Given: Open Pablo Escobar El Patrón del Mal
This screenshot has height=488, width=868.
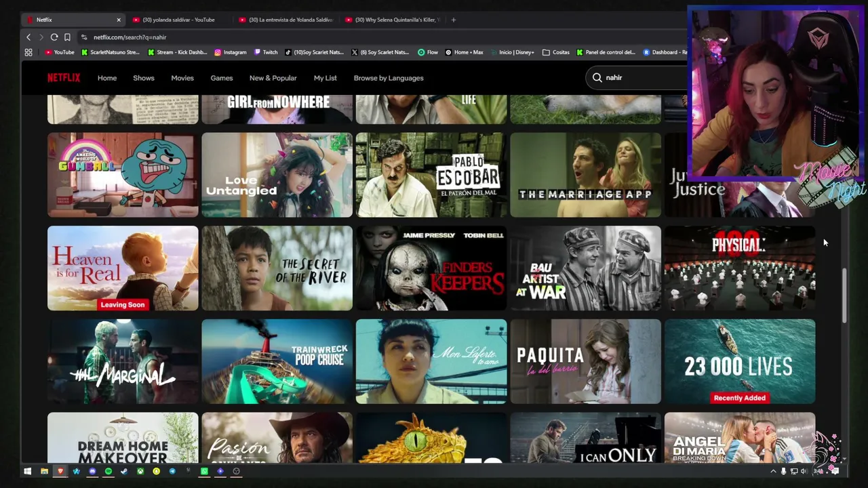Looking at the screenshot, I should click(x=431, y=175).
